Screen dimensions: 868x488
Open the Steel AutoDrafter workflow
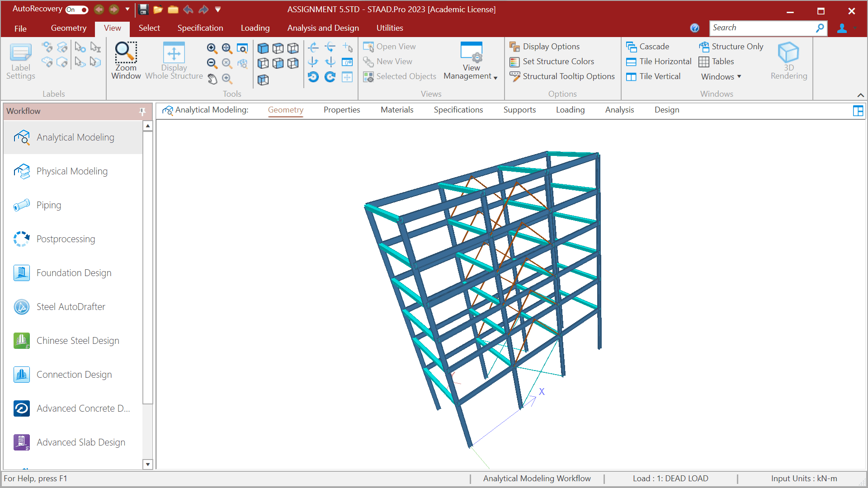click(x=71, y=307)
